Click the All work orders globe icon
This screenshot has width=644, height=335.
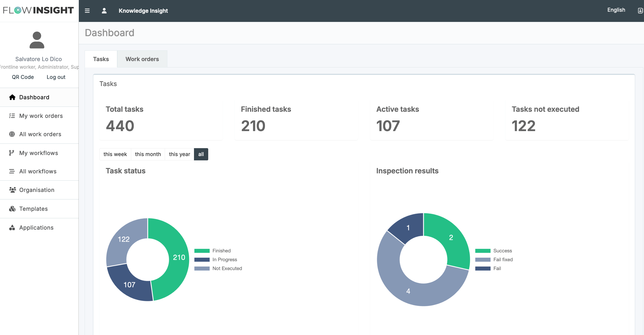tap(12, 134)
